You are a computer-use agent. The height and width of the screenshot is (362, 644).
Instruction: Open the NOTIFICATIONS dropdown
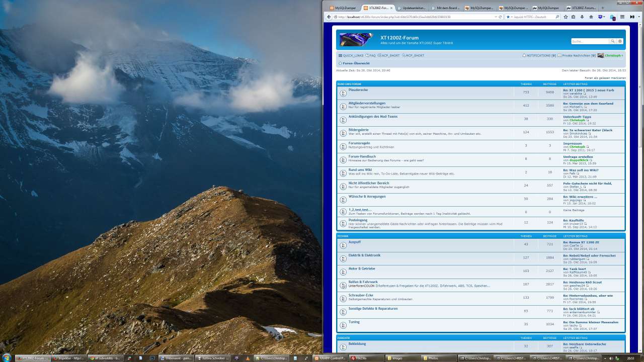point(539,55)
